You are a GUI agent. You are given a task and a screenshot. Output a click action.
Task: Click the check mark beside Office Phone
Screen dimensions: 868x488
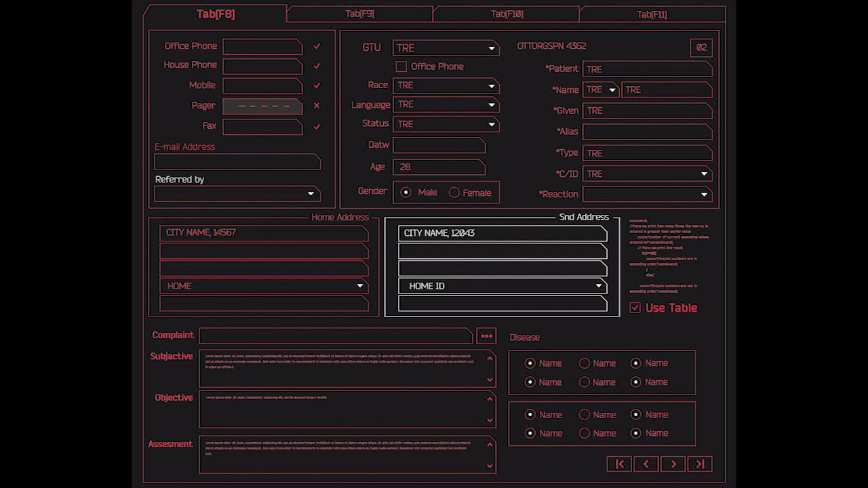(x=317, y=47)
